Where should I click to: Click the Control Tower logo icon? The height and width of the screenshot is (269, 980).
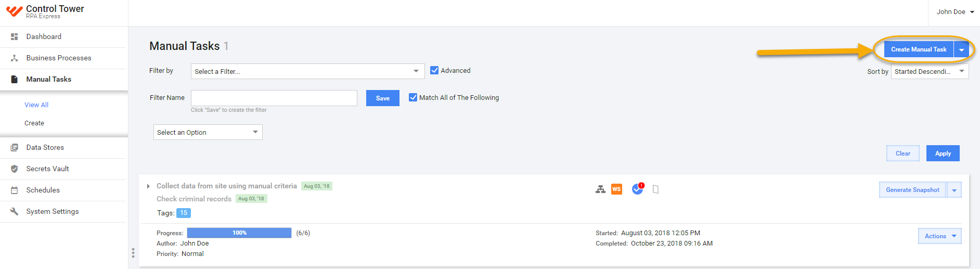[14, 11]
